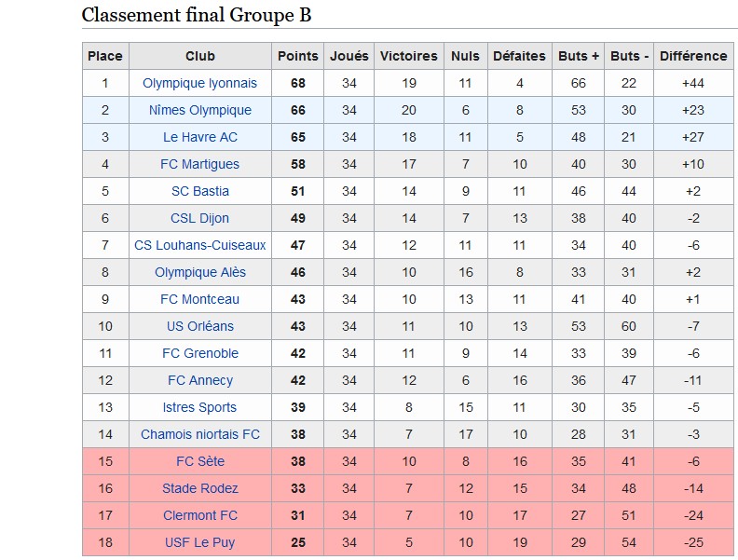Click the Points column header
This screenshot has height=560, width=738.
[297, 56]
